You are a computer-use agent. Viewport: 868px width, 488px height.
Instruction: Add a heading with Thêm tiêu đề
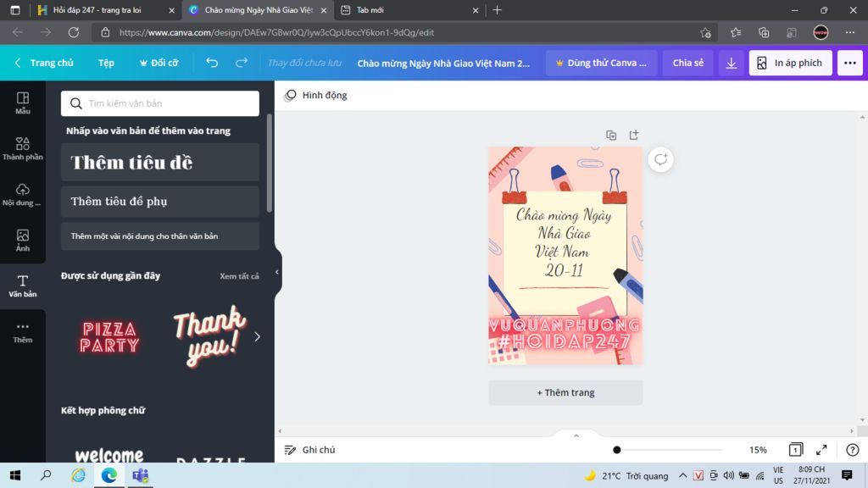[x=160, y=162]
